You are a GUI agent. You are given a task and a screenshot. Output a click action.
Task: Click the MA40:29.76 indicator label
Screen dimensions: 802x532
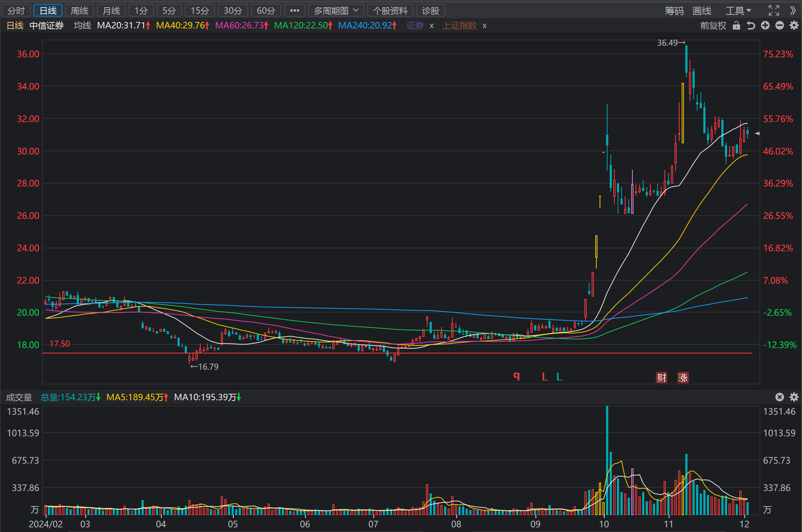pyautogui.click(x=183, y=26)
